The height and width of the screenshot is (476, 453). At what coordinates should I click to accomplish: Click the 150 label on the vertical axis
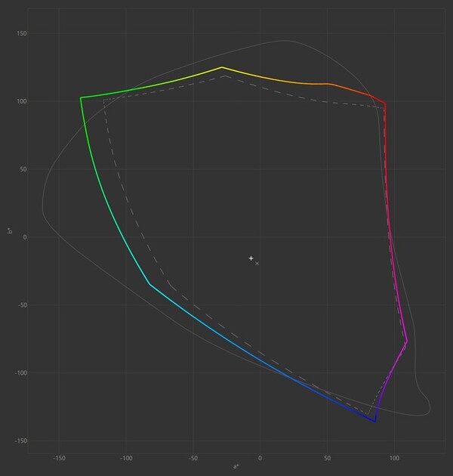[20, 33]
